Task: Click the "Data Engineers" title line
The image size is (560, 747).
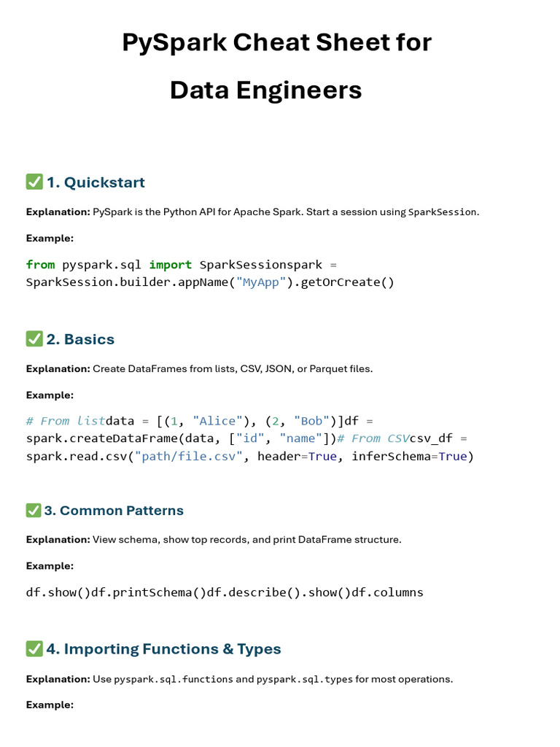Action: pyautogui.click(x=266, y=90)
